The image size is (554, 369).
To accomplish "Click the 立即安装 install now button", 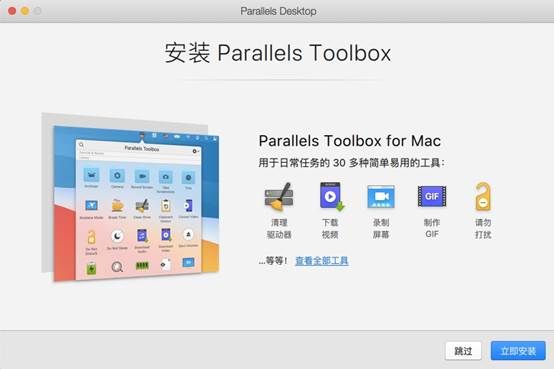I will [518, 351].
